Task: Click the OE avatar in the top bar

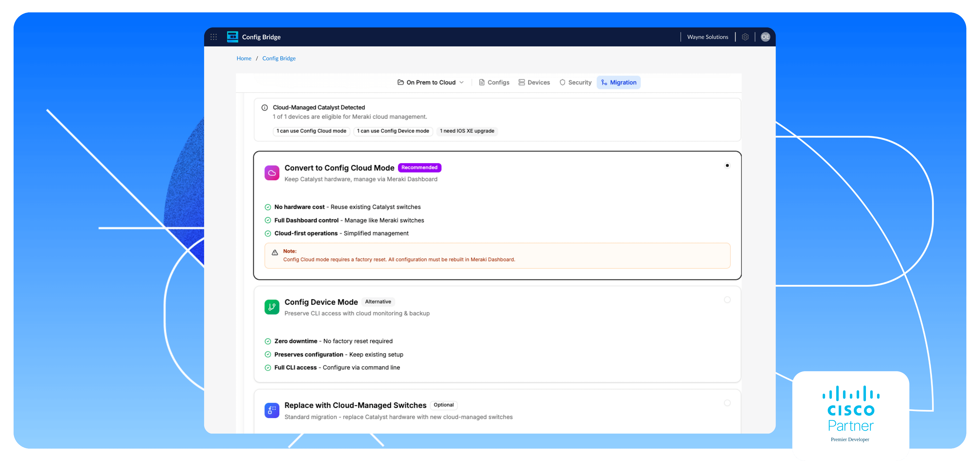Action: [x=765, y=36]
